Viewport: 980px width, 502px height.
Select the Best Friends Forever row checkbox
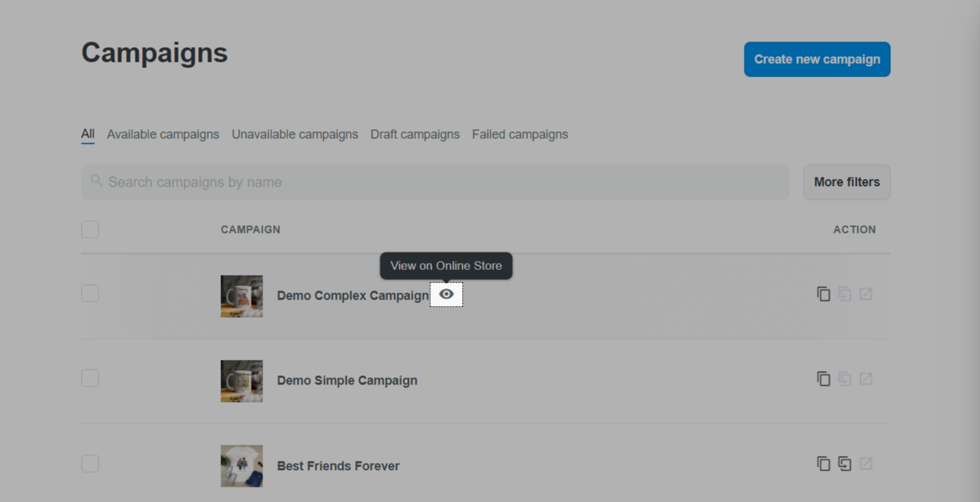[x=90, y=463]
